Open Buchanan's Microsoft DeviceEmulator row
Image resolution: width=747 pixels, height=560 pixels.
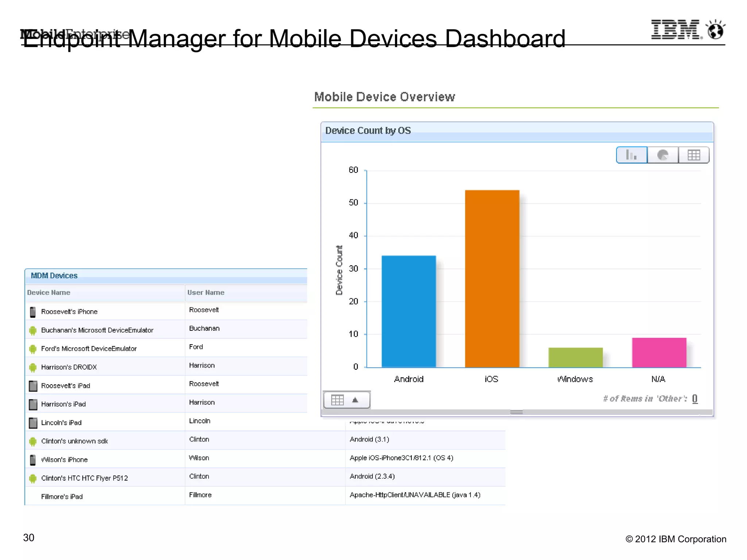point(166,330)
